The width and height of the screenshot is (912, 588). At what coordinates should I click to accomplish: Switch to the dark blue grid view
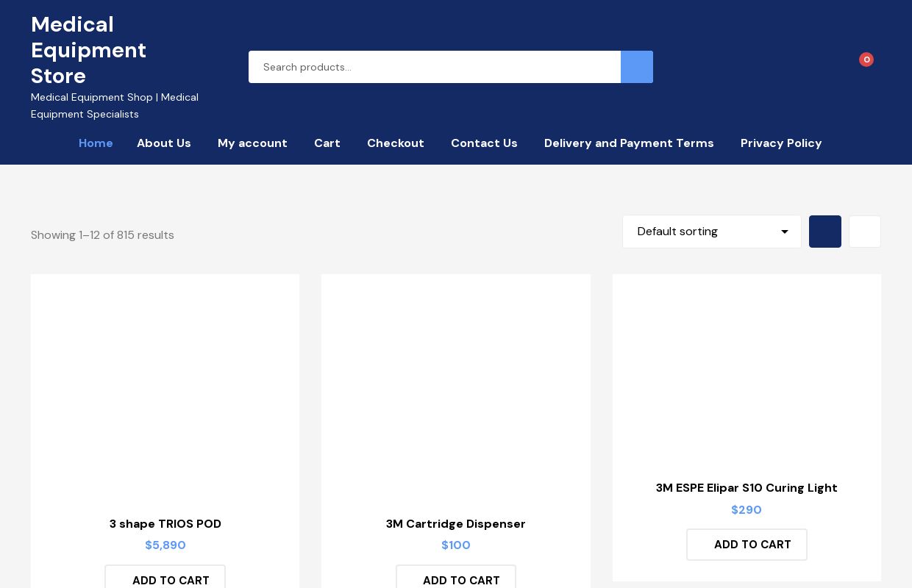824,232
